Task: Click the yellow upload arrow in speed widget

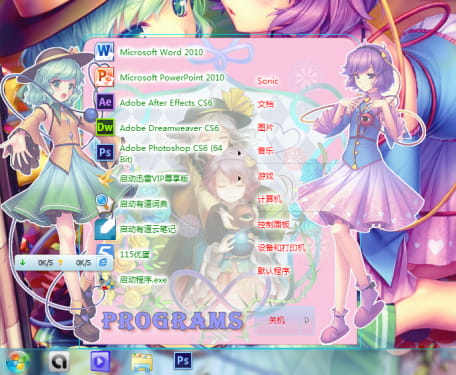Action: [x=61, y=263]
